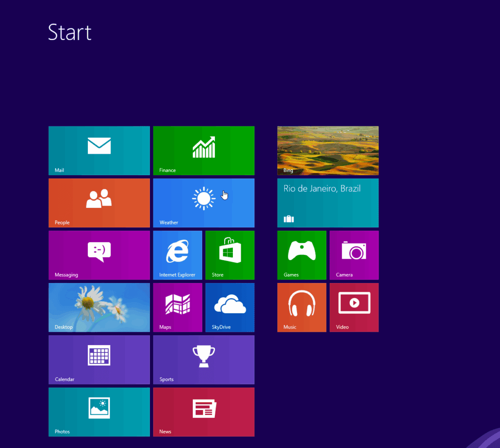Screen dimensions: 500x448
Task: Open Rio de Janeiro travel tile
Action: [x=328, y=203]
